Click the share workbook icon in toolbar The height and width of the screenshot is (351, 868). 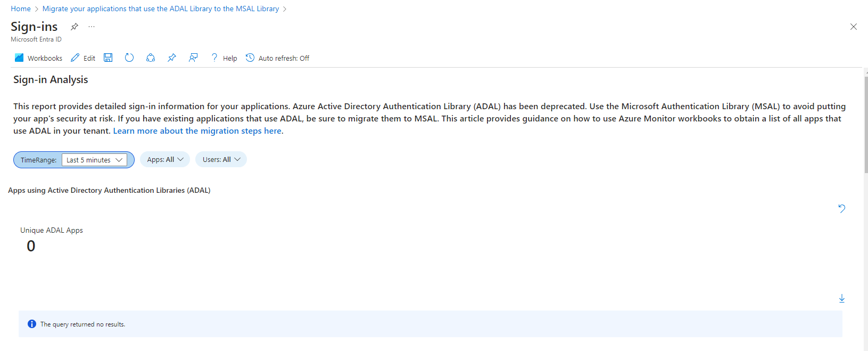tap(151, 58)
